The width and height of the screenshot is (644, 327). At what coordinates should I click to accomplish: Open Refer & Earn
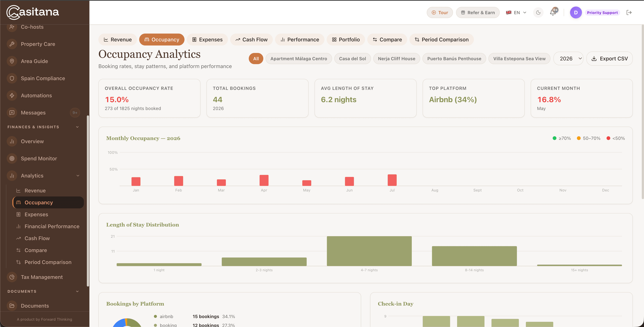point(477,12)
